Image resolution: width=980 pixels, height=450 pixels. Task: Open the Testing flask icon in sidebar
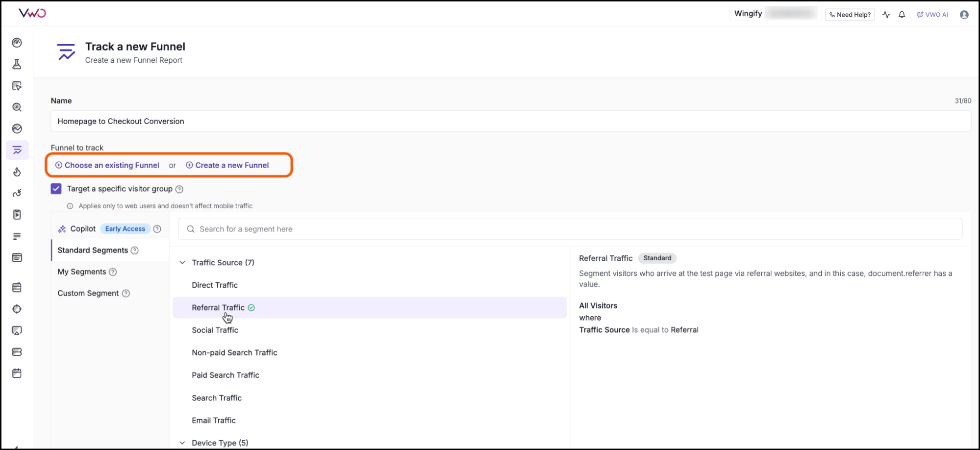click(x=17, y=64)
